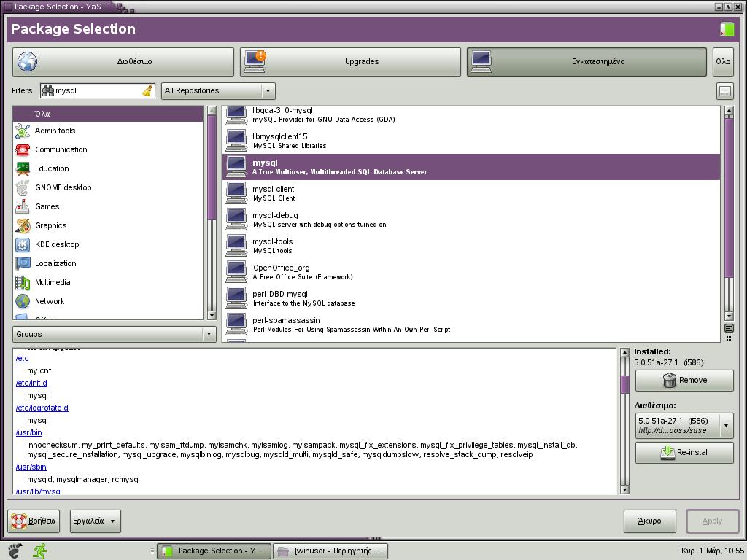The image size is (747, 560).
Task: Click the file list scrollbar thumb
Action: pyautogui.click(x=624, y=384)
